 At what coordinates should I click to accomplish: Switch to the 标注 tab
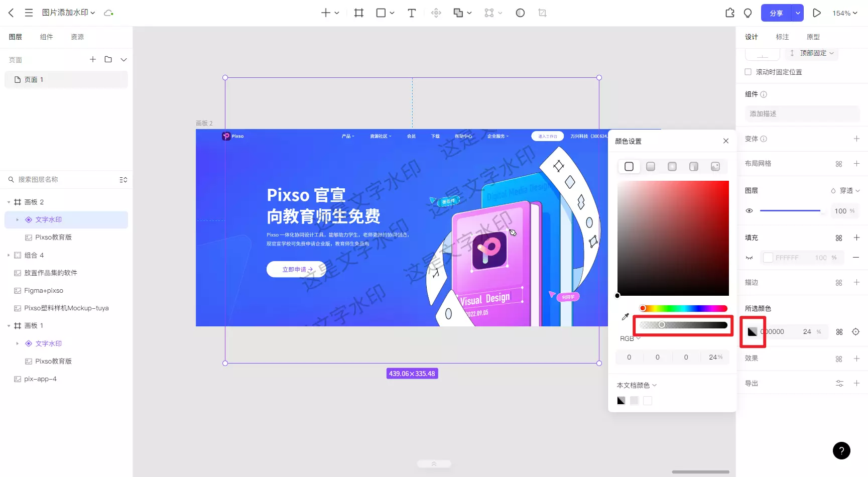pyautogui.click(x=782, y=37)
